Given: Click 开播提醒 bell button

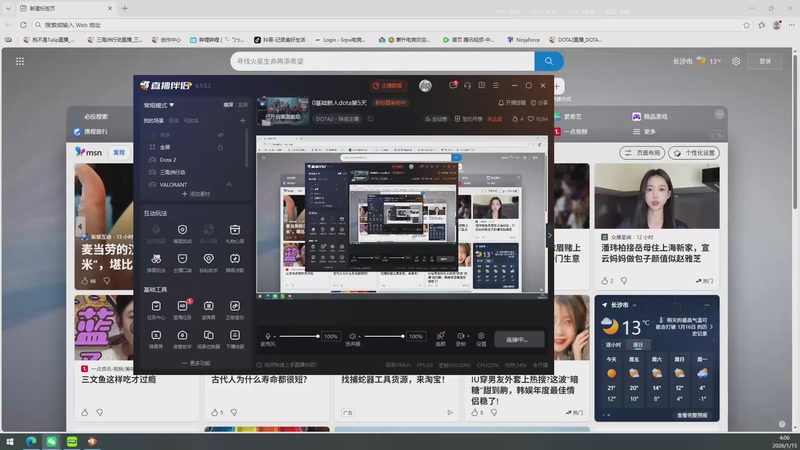Looking at the screenshot, I should point(512,103).
